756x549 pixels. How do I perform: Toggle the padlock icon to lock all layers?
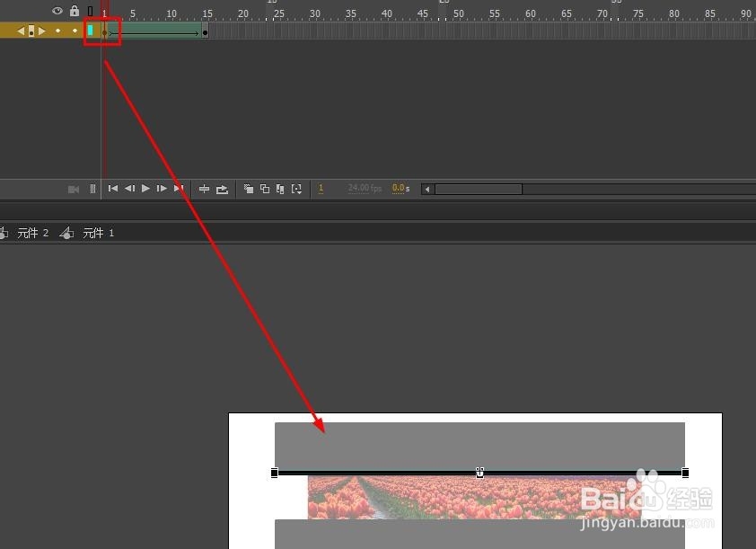pyautogui.click(x=75, y=11)
